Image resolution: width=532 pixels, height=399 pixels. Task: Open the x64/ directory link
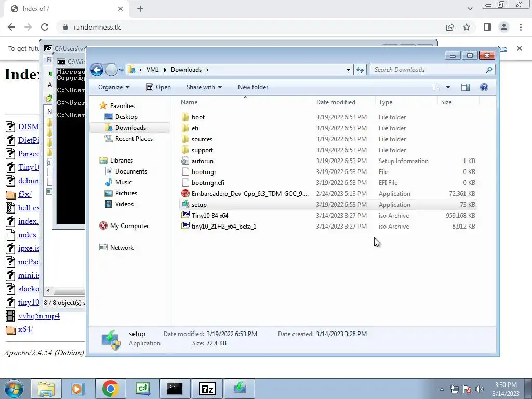click(25, 329)
